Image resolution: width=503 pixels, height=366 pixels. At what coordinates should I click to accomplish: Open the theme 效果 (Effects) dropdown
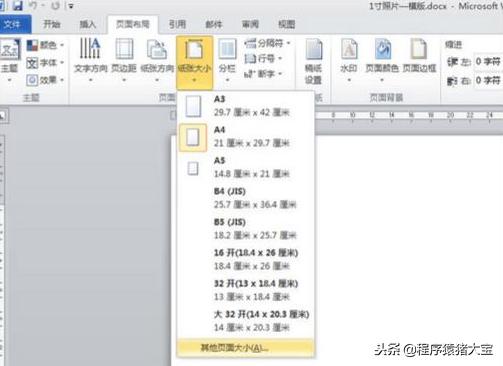[45, 80]
